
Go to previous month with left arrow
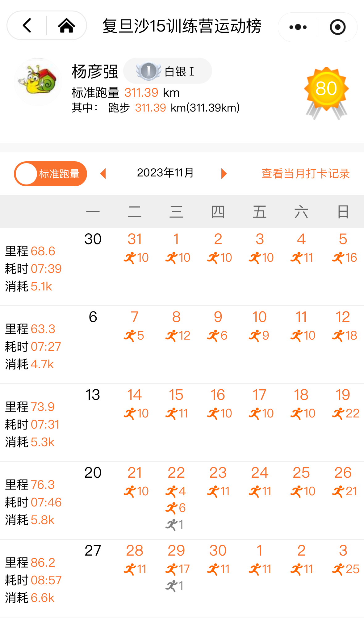click(x=103, y=174)
